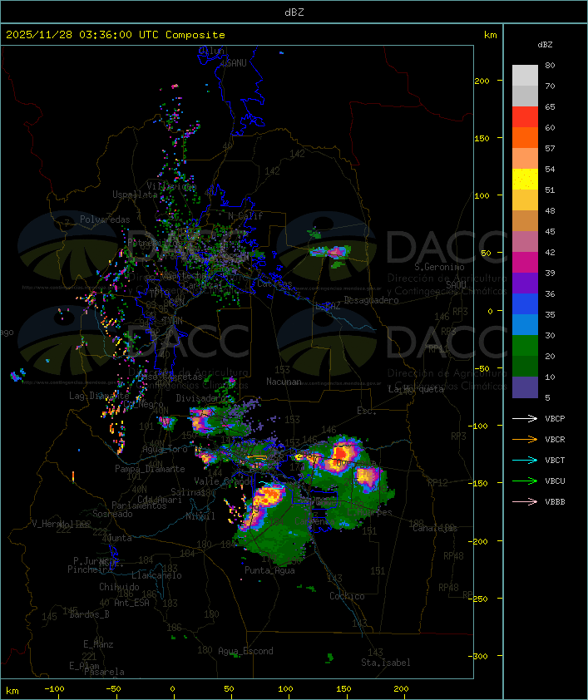The image size is (588, 700).
Task: Click the km label at bottom-left axis
Action: pos(12,691)
